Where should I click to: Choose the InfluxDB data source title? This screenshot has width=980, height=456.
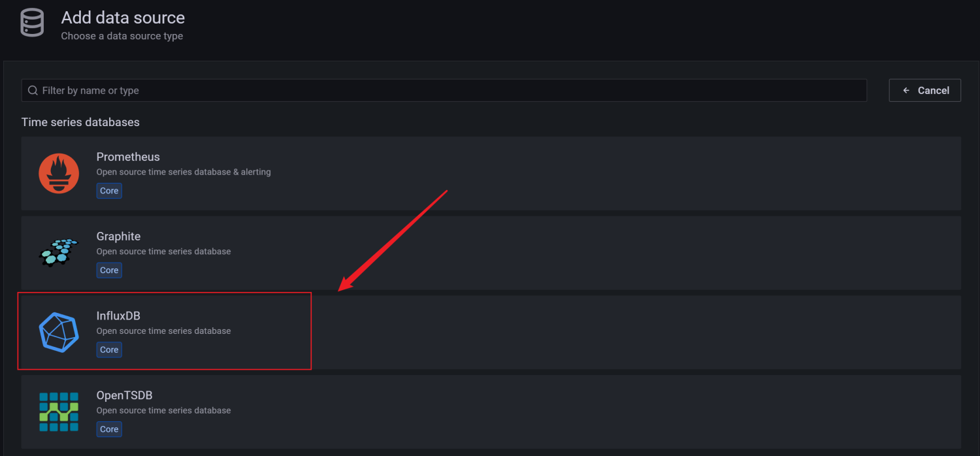[x=118, y=316]
